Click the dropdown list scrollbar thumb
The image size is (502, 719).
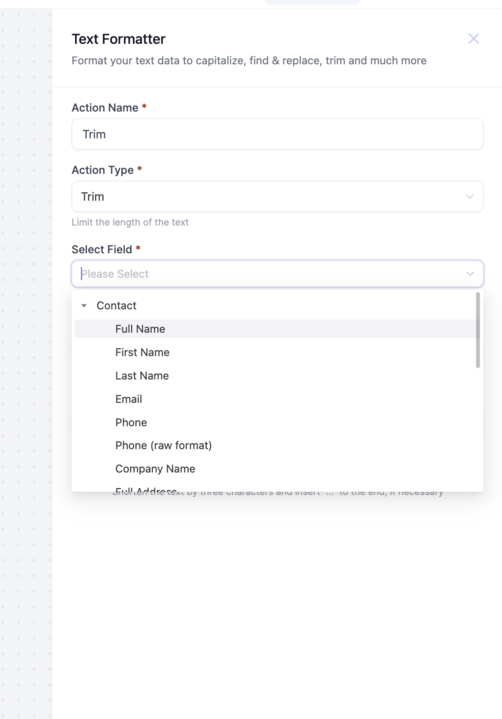point(478,330)
